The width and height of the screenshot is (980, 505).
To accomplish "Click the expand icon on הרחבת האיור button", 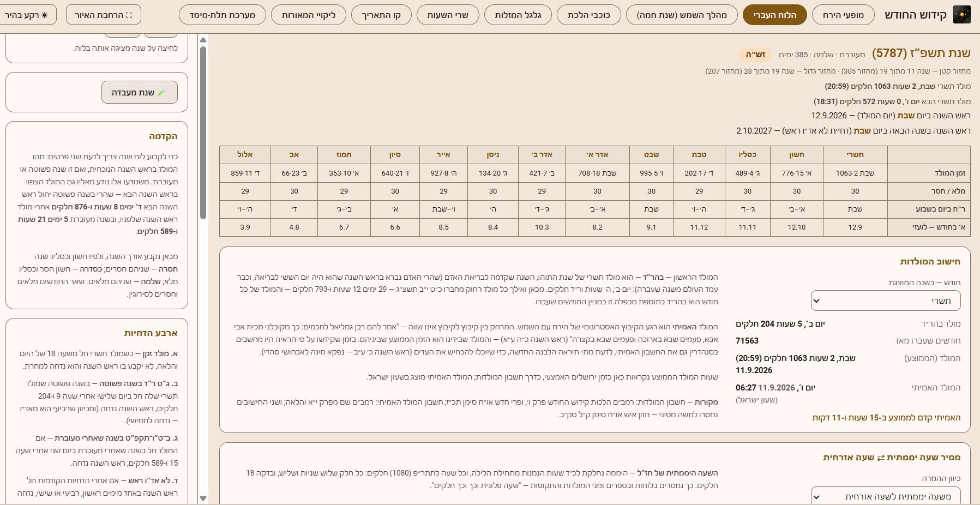I will pos(129,15).
